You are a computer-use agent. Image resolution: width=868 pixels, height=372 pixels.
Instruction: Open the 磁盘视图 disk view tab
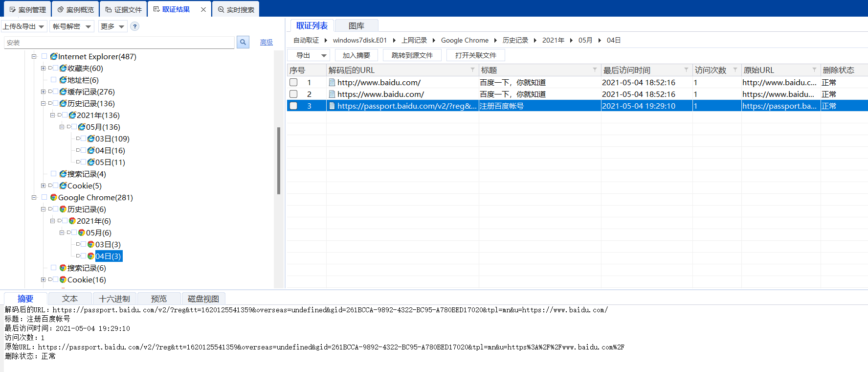[x=203, y=299]
